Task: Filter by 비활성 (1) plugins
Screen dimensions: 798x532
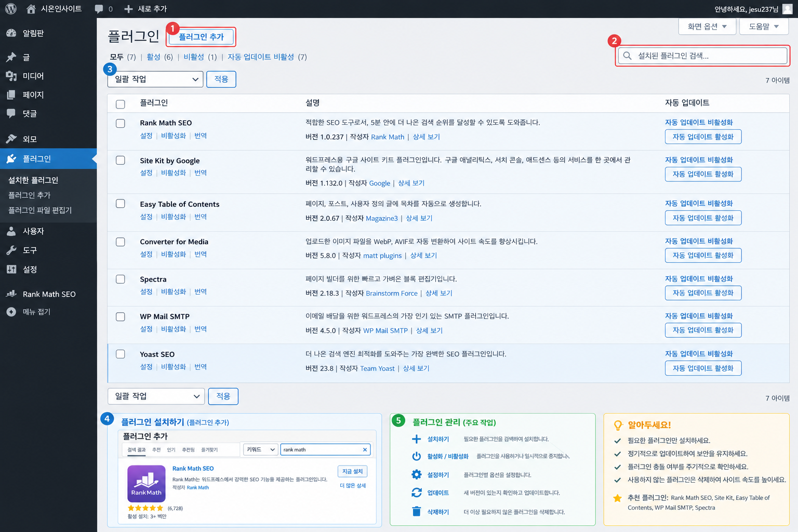Action: click(200, 57)
